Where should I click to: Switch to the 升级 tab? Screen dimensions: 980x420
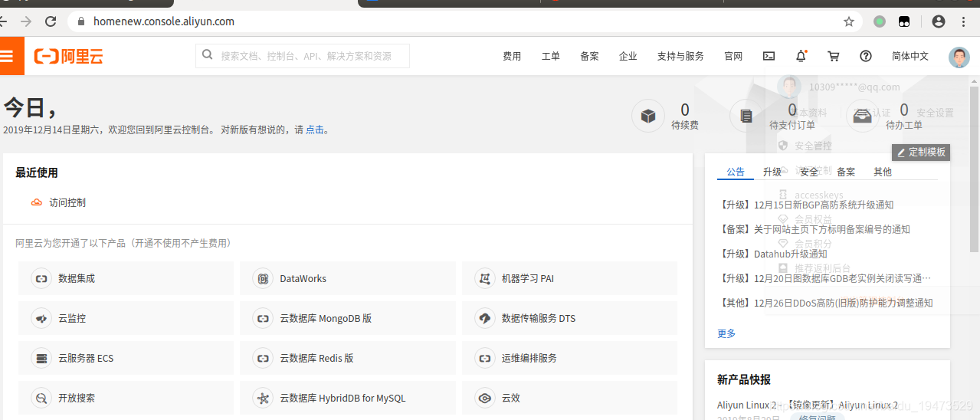click(772, 172)
